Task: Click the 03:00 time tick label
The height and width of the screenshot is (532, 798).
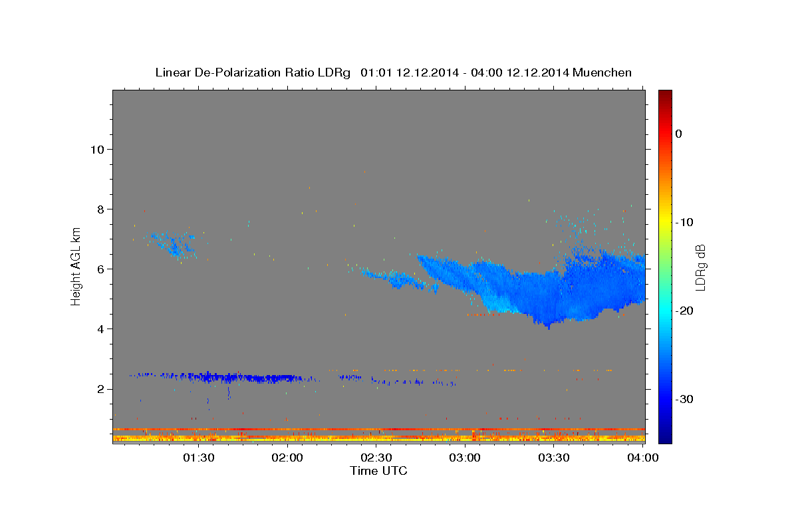Action: (x=465, y=458)
